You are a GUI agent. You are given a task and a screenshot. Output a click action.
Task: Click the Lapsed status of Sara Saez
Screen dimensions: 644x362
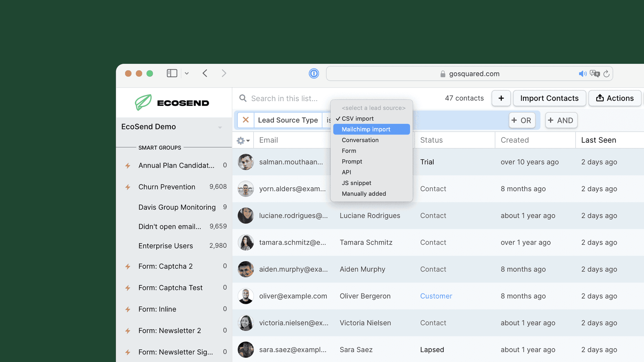pyautogui.click(x=432, y=350)
